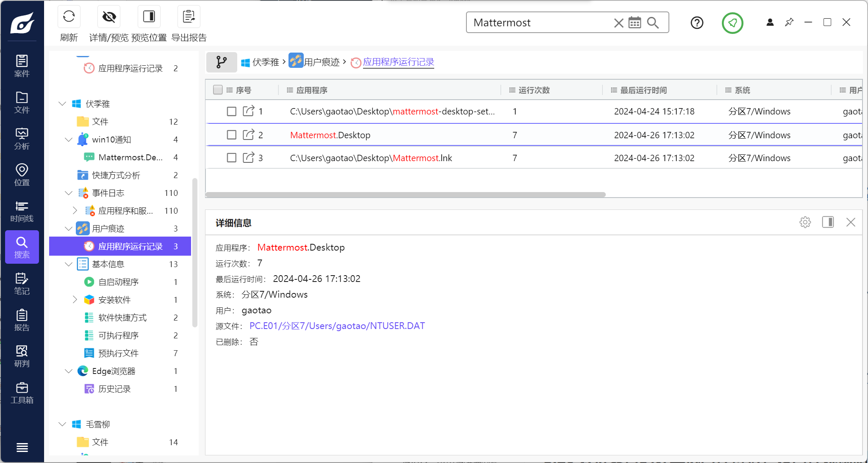Click the branch view icon beside the breadcrumb

[221, 62]
